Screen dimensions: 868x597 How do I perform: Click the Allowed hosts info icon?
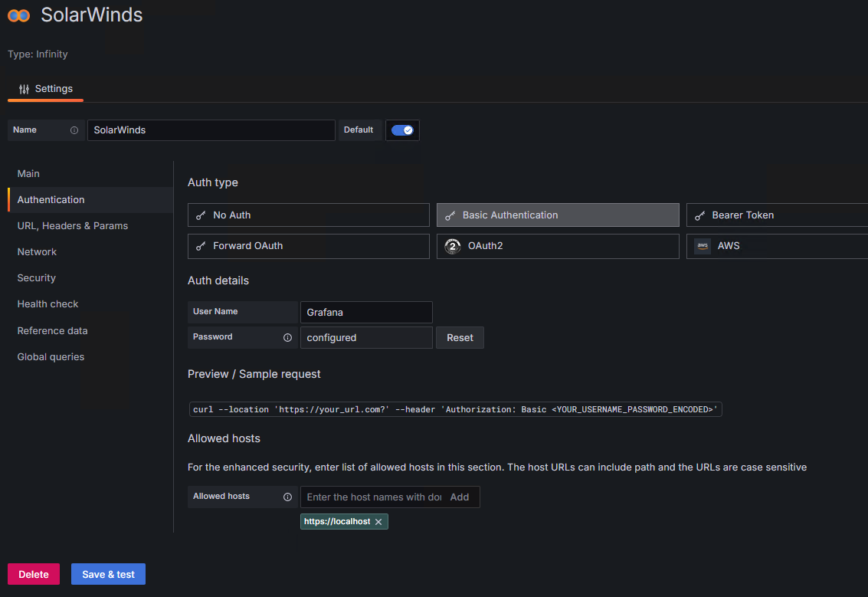[287, 497]
